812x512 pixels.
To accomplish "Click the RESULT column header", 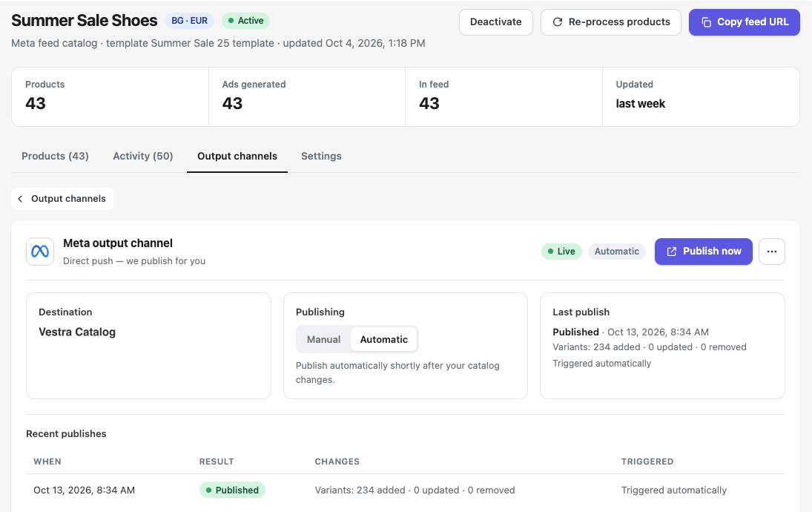I will coord(217,462).
